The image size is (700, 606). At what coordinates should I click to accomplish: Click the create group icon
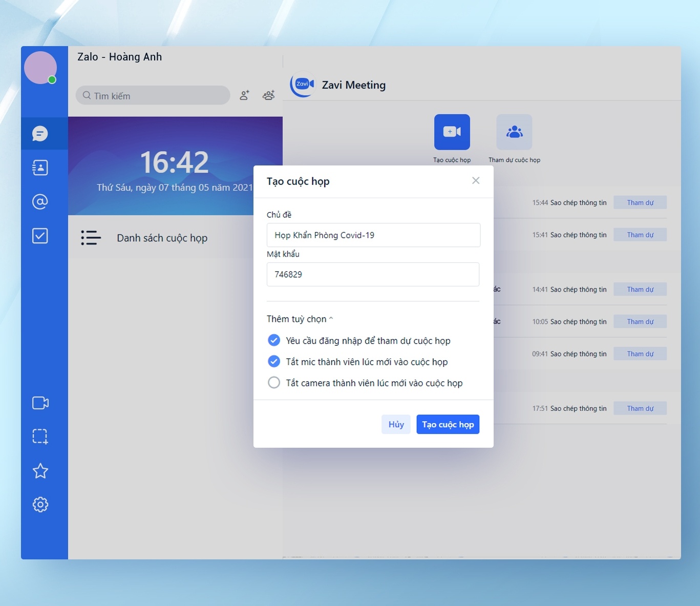tap(268, 95)
